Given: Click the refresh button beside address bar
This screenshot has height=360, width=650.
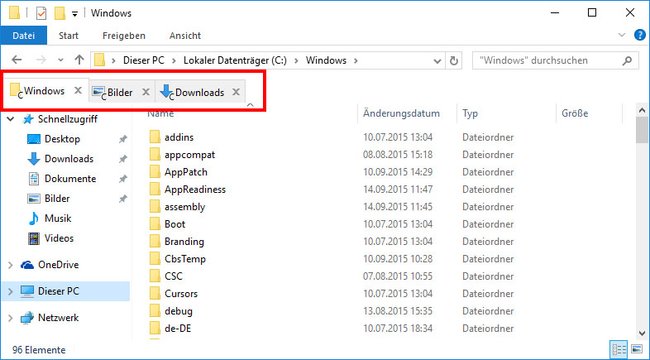Looking at the screenshot, I should pyautogui.click(x=454, y=61).
